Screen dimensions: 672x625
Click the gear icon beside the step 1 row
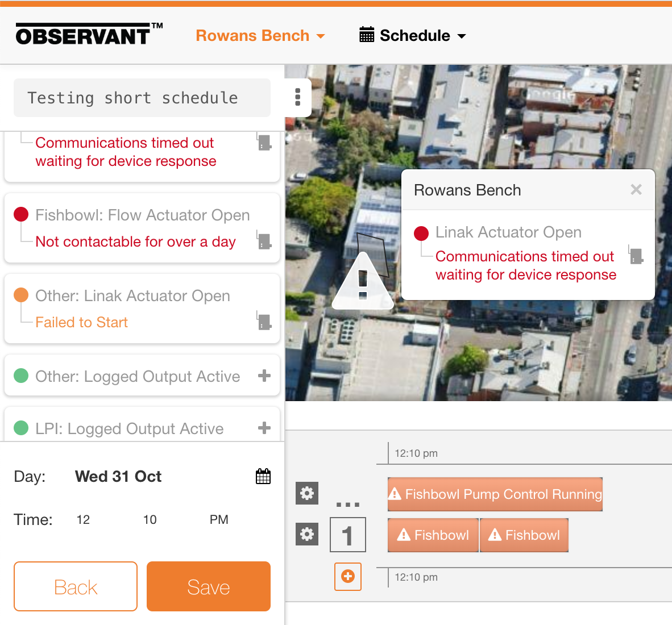coord(307,534)
